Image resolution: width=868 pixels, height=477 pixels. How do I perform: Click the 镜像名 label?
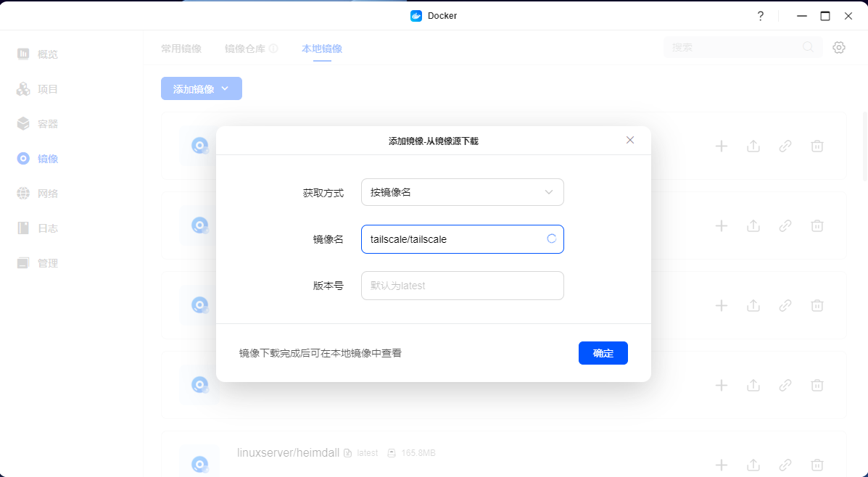point(328,240)
